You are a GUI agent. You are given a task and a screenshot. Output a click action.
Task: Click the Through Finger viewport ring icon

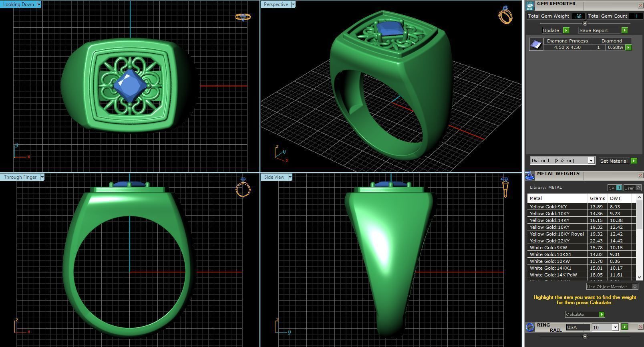pyautogui.click(x=243, y=188)
